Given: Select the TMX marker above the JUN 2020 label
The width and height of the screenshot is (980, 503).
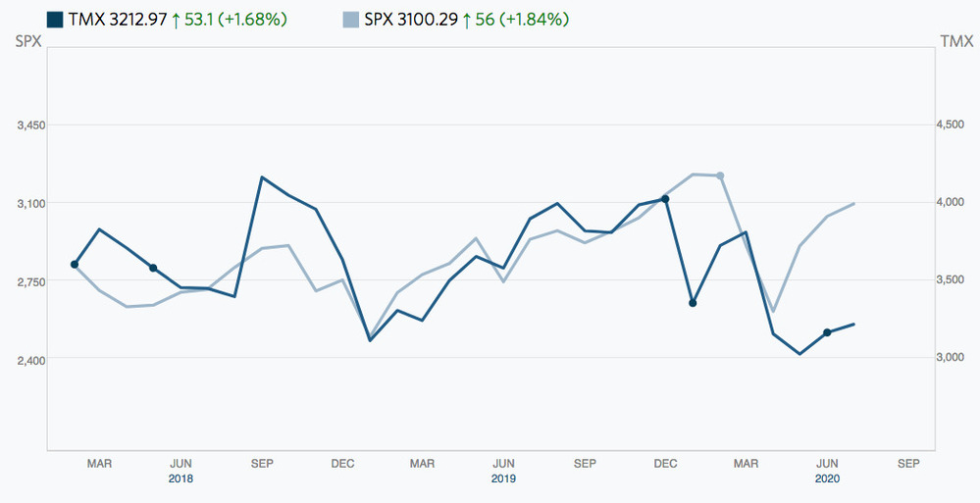Looking at the screenshot, I should point(827,333).
